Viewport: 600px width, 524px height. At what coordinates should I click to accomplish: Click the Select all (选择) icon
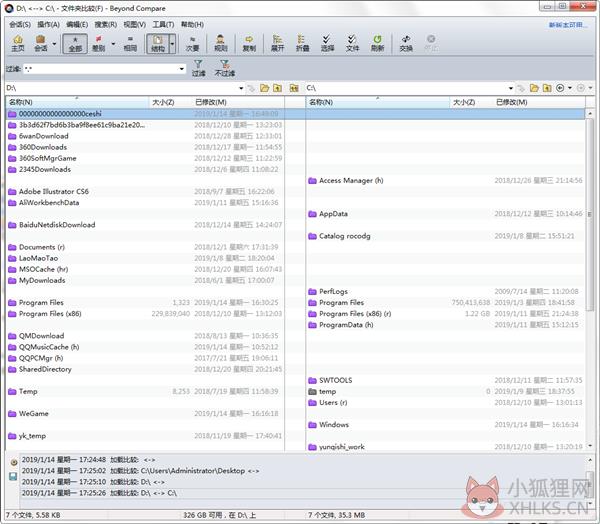tap(327, 44)
